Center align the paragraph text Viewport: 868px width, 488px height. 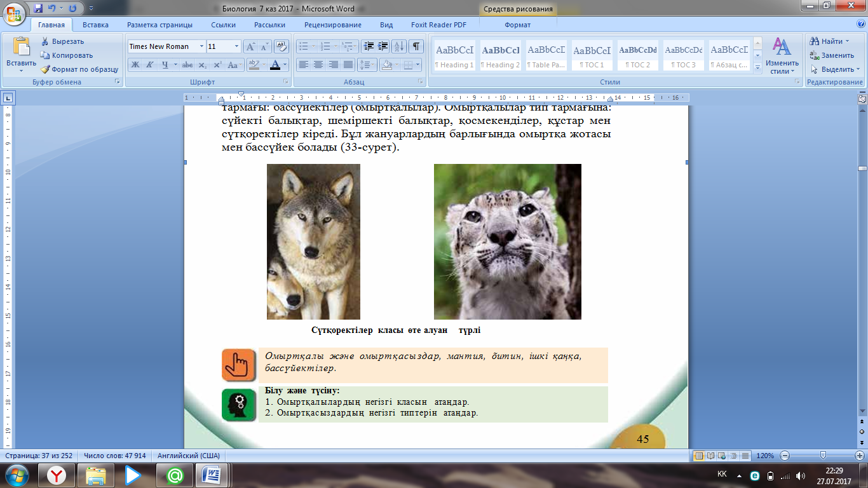pyautogui.click(x=318, y=65)
